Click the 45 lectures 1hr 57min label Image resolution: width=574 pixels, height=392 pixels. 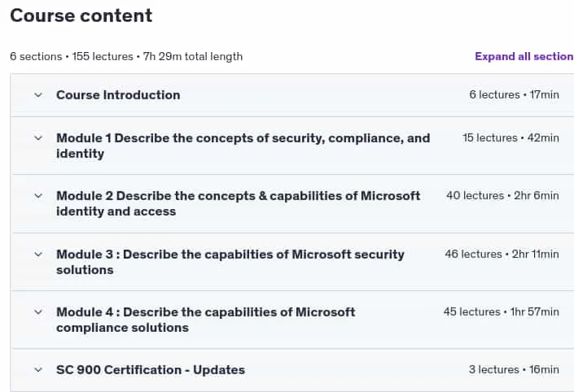coord(502,312)
